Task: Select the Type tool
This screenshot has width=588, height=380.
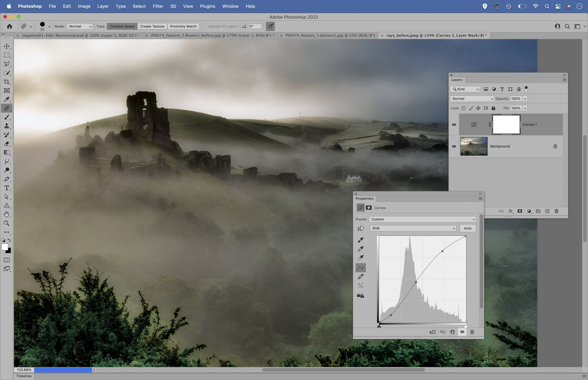Action: [x=6, y=188]
